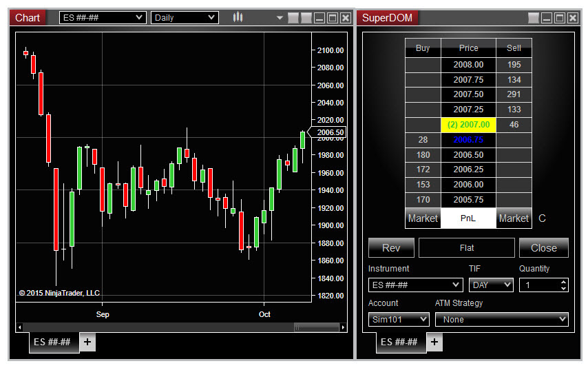Expand the Daily interval dropdown
This screenshot has height=368, width=588.
(x=184, y=18)
